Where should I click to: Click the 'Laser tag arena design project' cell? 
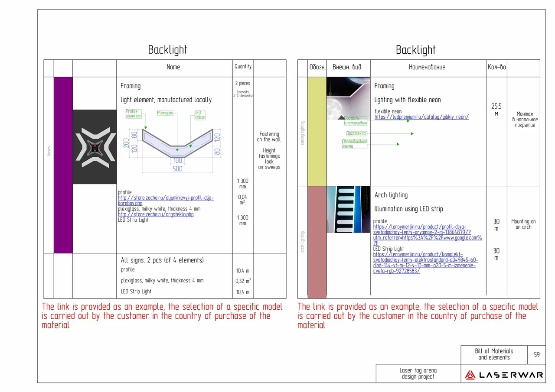coord(418,373)
